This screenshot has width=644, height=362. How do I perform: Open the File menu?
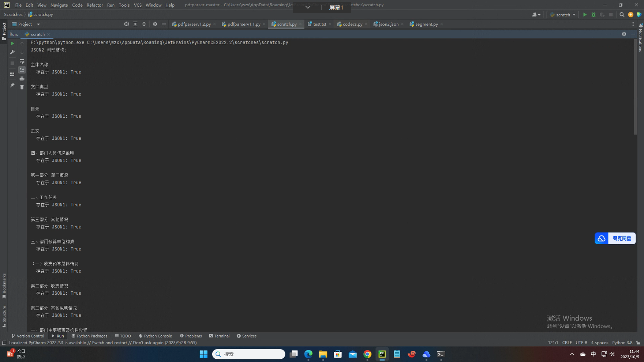pos(18,5)
